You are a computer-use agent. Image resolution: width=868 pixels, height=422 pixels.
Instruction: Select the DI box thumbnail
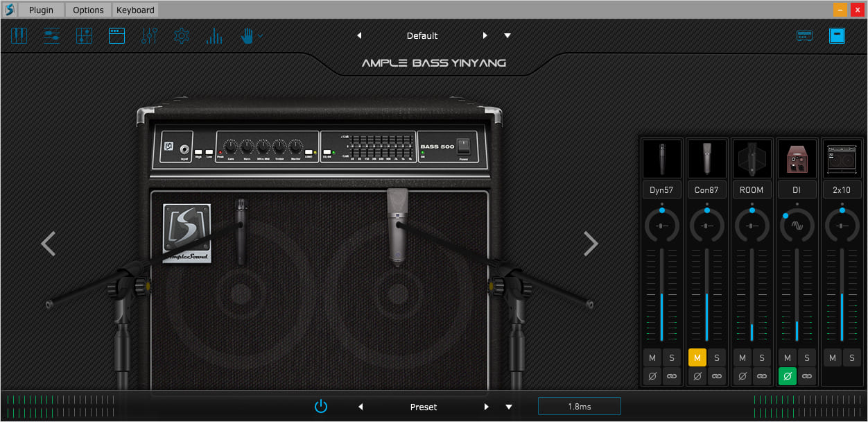pos(797,159)
